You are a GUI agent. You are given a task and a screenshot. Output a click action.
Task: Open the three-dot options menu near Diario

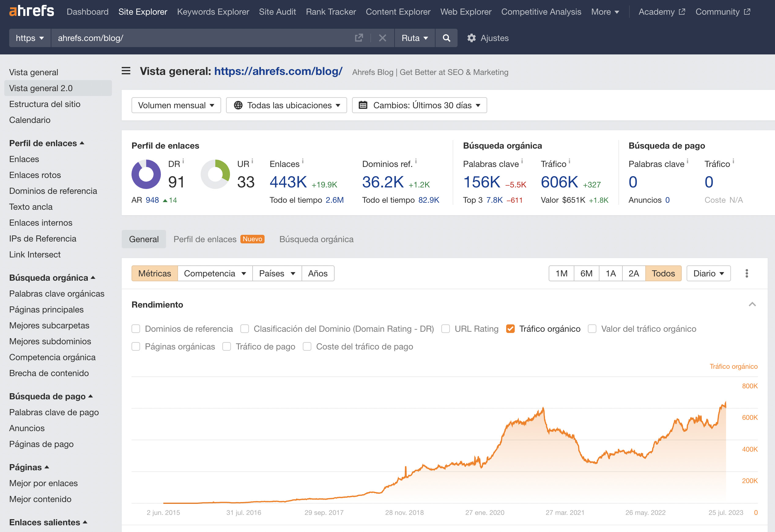click(x=747, y=273)
